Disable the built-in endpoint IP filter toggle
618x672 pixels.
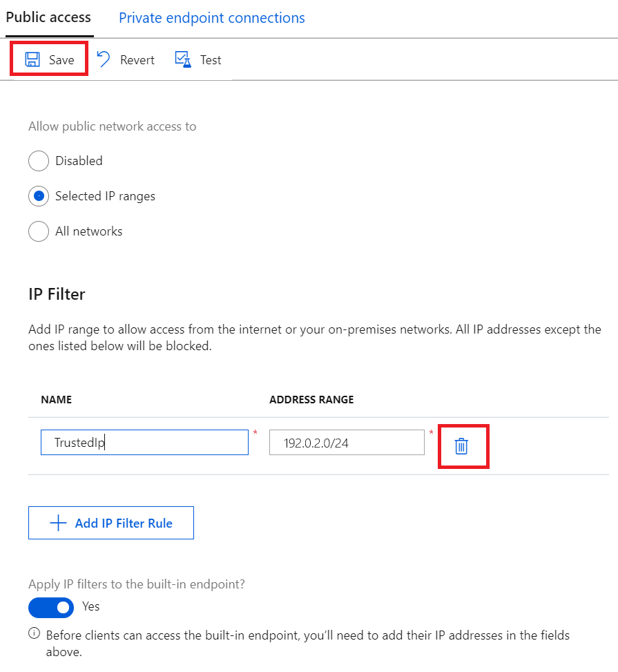pos(51,607)
